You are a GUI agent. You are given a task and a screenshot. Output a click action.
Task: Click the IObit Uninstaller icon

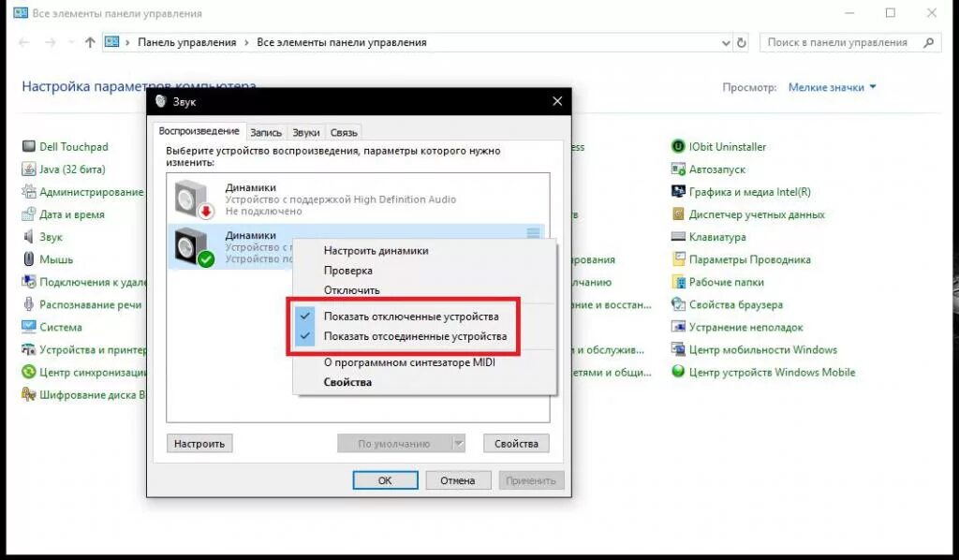point(678,147)
